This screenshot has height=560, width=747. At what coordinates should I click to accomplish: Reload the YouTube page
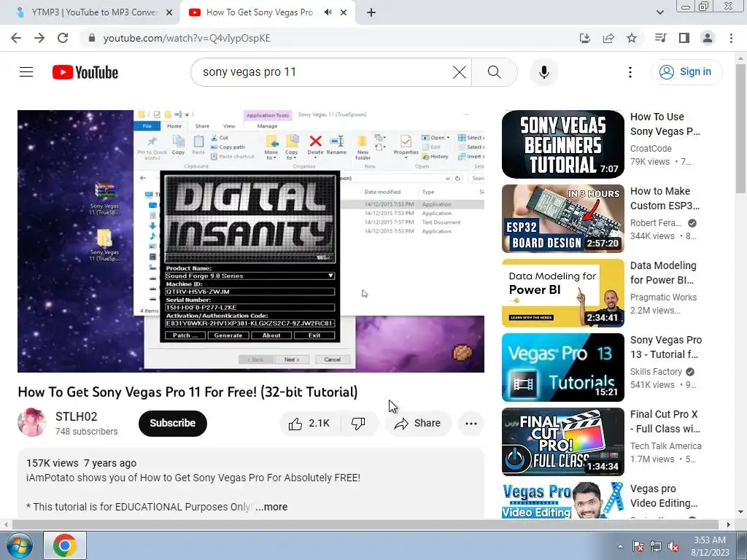tap(63, 38)
